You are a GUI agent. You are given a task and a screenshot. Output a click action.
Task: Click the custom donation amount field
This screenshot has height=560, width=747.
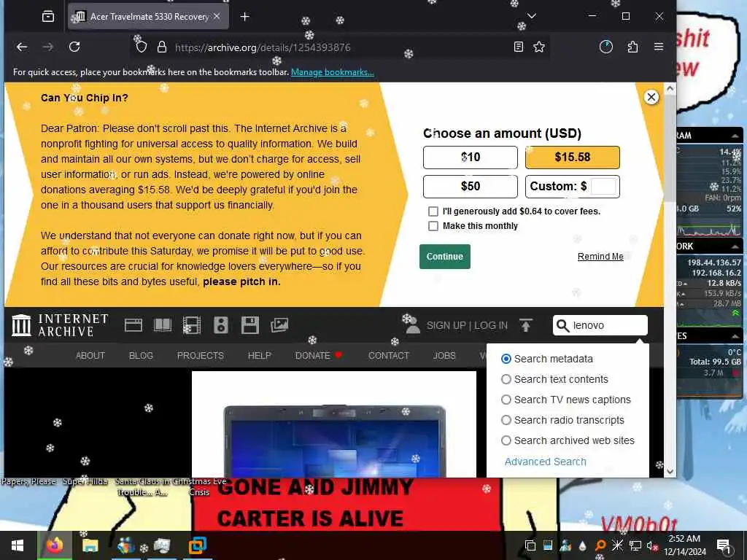[x=603, y=186]
